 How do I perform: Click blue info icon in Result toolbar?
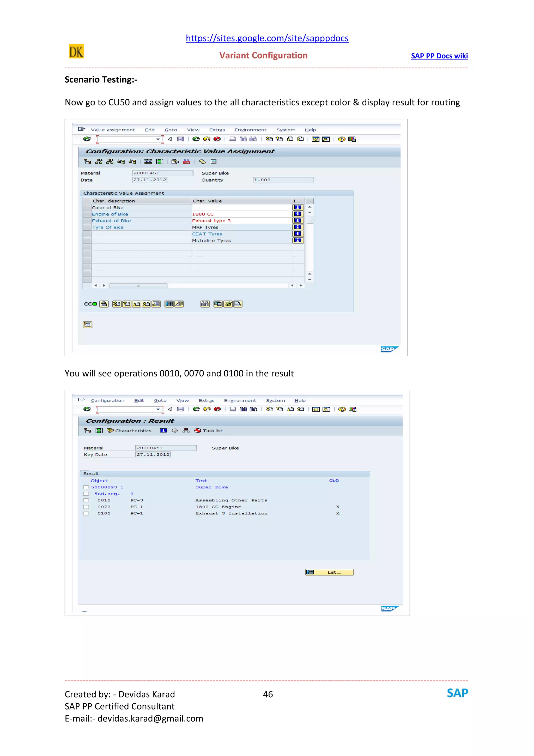coord(163,431)
